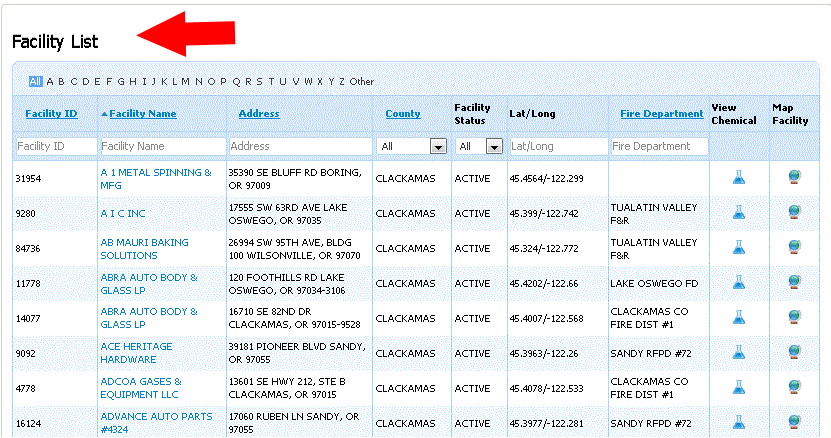Screen dimensions: 831x438
Task: Focus the Facility Name filter field
Action: coord(162,146)
